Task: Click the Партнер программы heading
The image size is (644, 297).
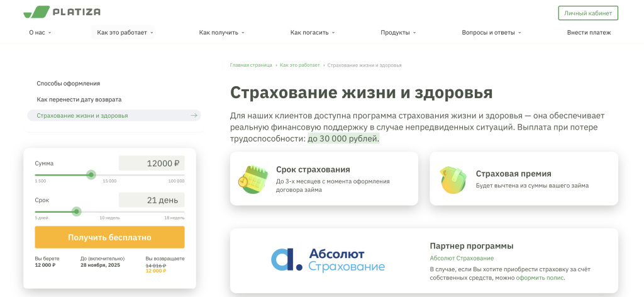Action: (x=472, y=246)
